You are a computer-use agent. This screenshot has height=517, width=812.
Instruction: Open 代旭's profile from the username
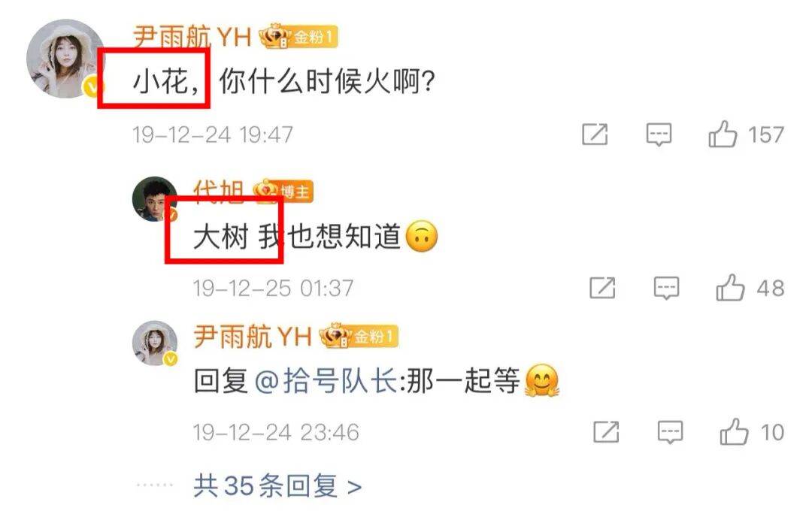(x=219, y=190)
